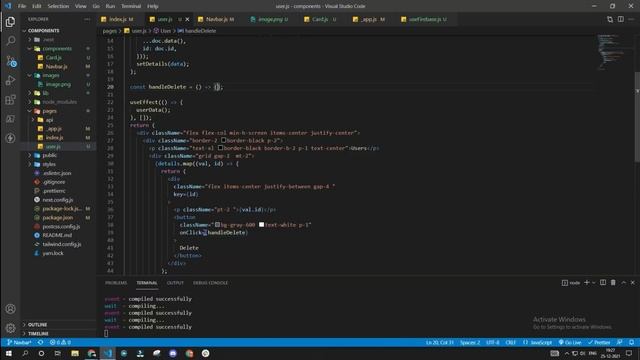Switch to the Debug Console panel tab
This screenshot has width=640, height=360.
point(210,283)
